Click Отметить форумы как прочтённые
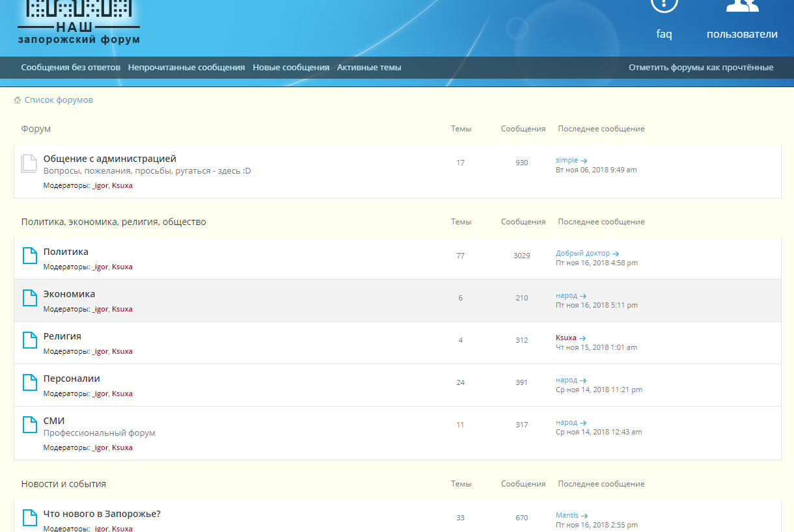 point(701,68)
